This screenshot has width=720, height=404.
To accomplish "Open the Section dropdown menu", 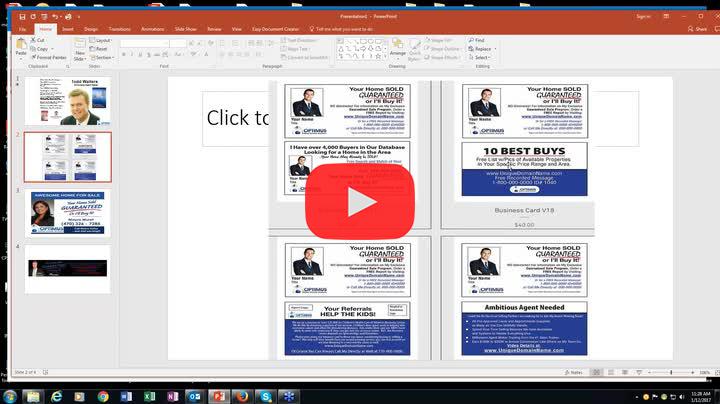I will tap(103, 57).
